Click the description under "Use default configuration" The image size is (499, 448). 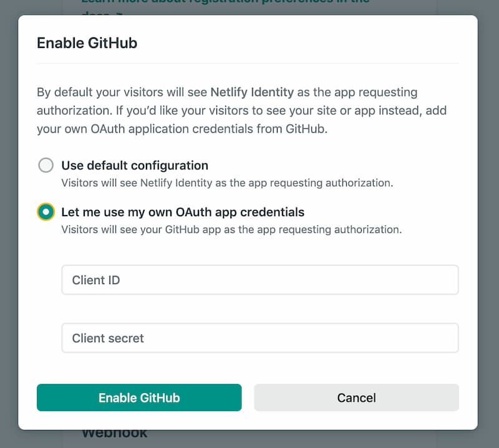click(227, 183)
